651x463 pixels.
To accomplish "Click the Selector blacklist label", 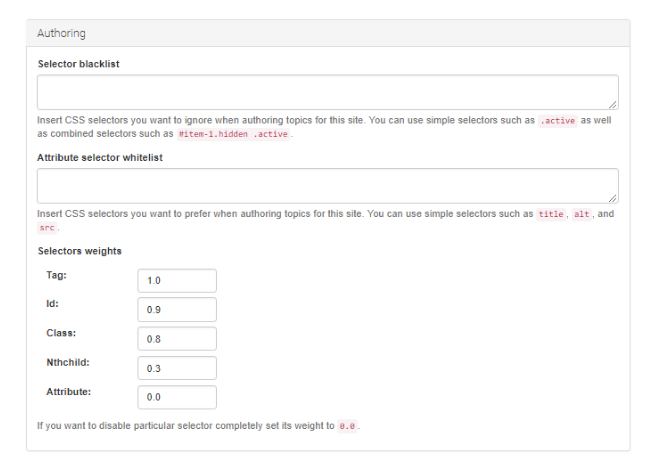I will [78, 64].
